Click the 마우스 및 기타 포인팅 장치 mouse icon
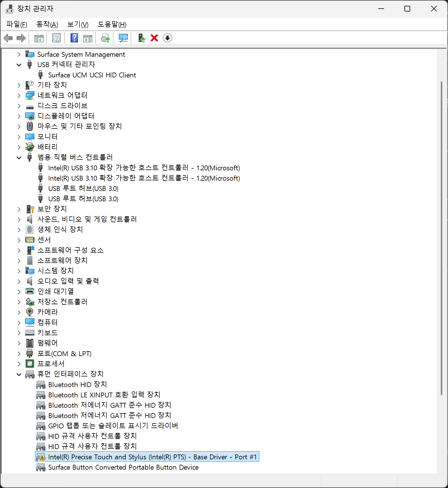The image size is (448, 488). (x=30, y=126)
